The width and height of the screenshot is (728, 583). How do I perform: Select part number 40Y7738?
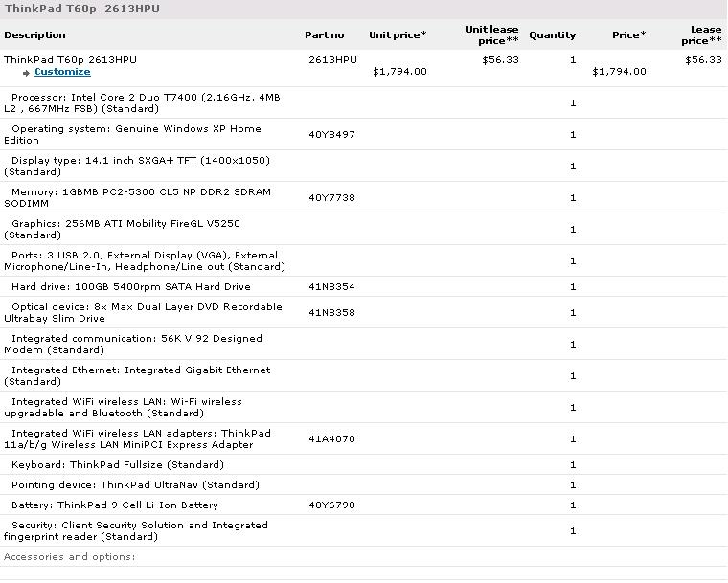[x=332, y=198]
